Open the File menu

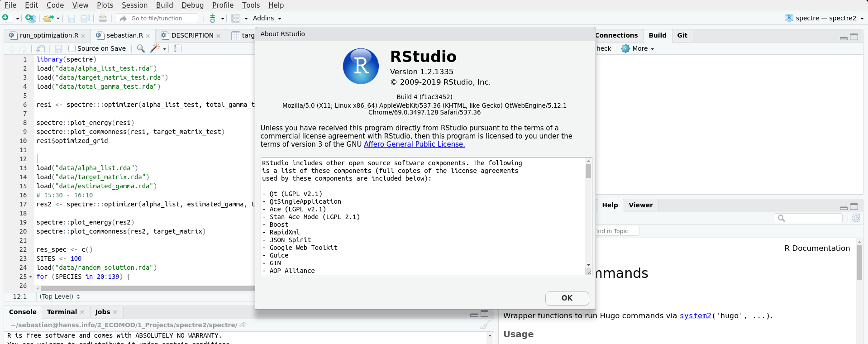point(10,5)
